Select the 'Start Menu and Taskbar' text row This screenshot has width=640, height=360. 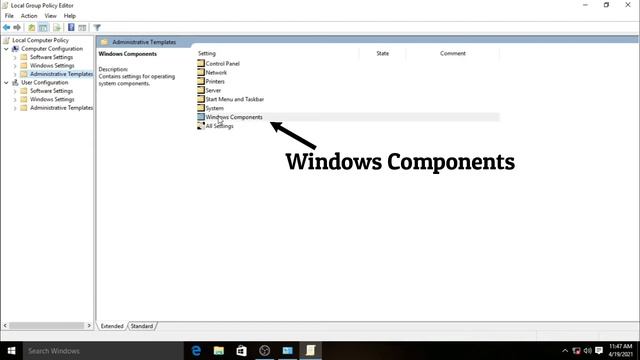click(x=235, y=99)
